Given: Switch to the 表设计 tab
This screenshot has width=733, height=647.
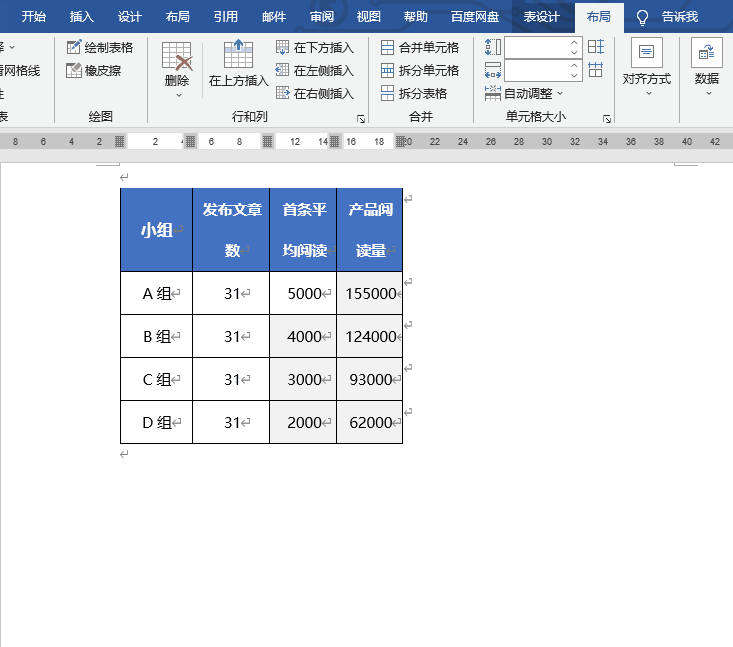Looking at the screenshot, I should (543, 16).
